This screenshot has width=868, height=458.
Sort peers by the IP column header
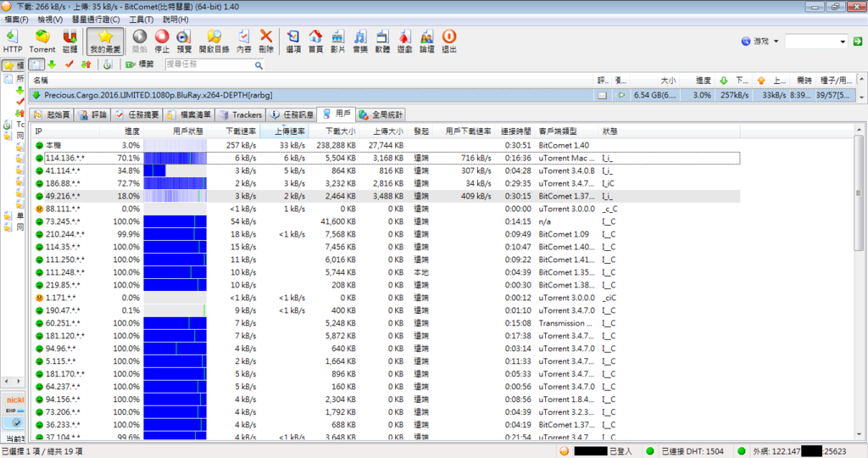pyautogui.click(x=65, y=131)
